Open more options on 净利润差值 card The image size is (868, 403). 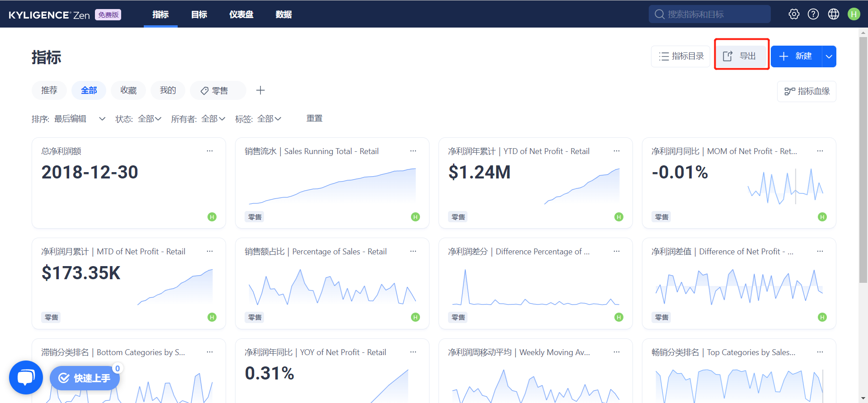(x=820, y=251)
